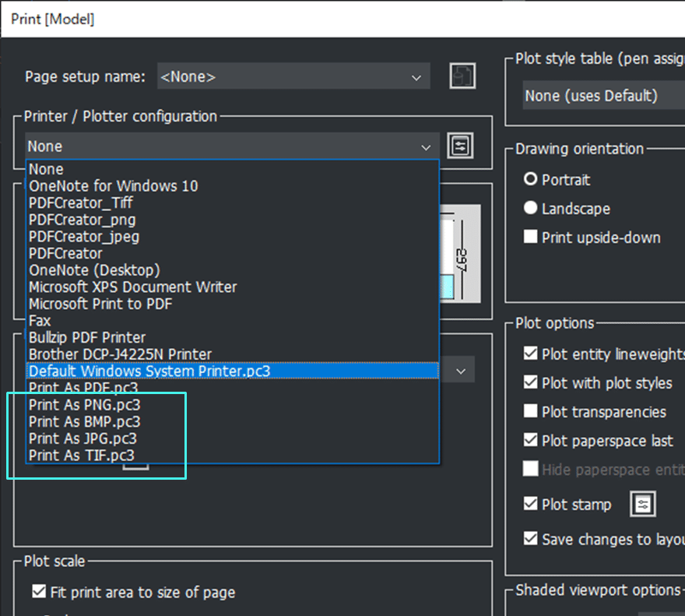Toggle Plot entity lineweights checkbox
The width and height of the screenshot is (685, 616).
click(x=530, y=354)
